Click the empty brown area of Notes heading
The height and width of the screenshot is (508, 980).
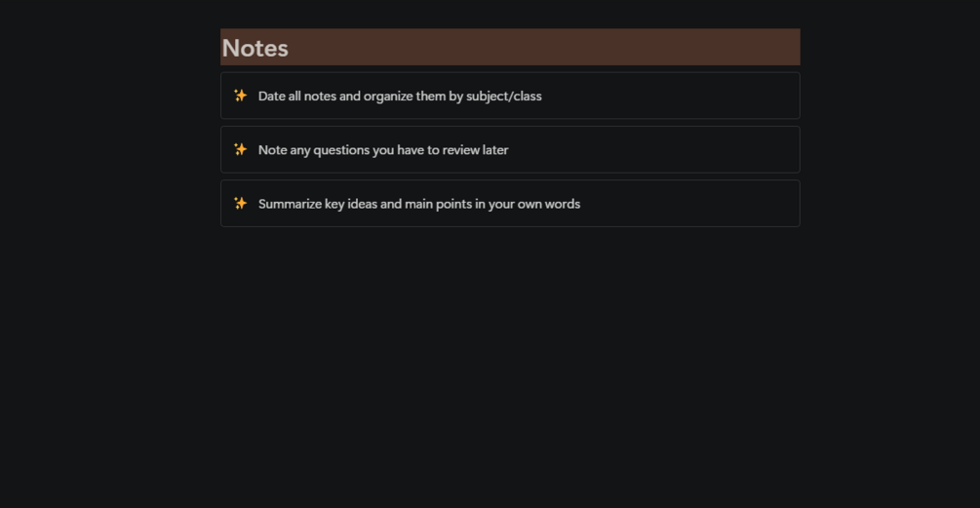coord(546,47)
